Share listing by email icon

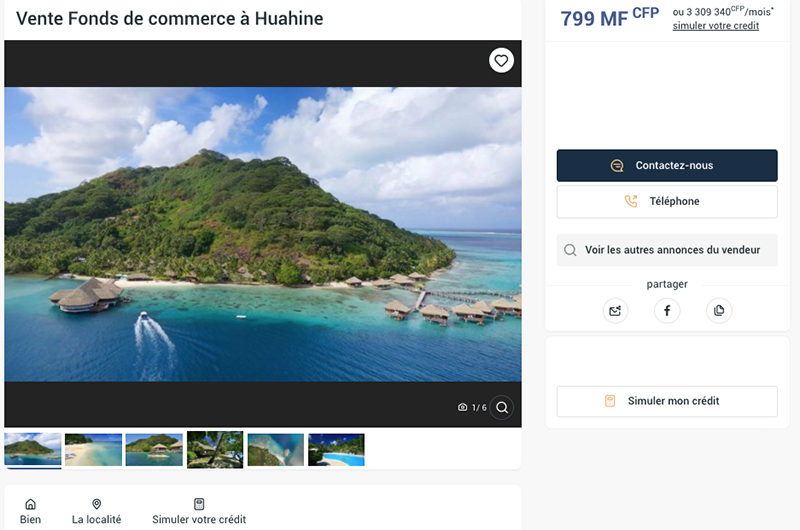coord(616,311)
